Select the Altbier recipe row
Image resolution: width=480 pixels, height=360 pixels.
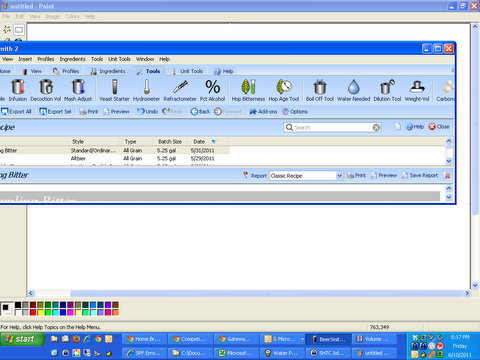pos(115,158)
